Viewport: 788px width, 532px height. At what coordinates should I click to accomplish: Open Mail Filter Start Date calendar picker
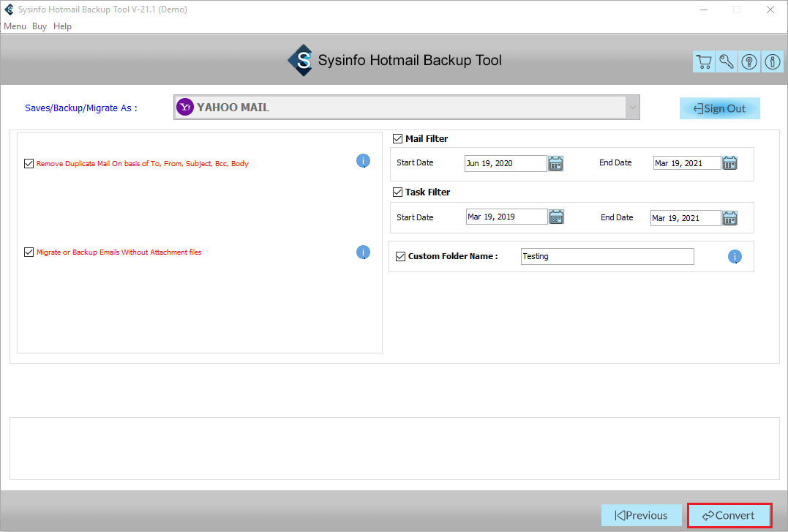pyautogui.click(x=555, y=163)
